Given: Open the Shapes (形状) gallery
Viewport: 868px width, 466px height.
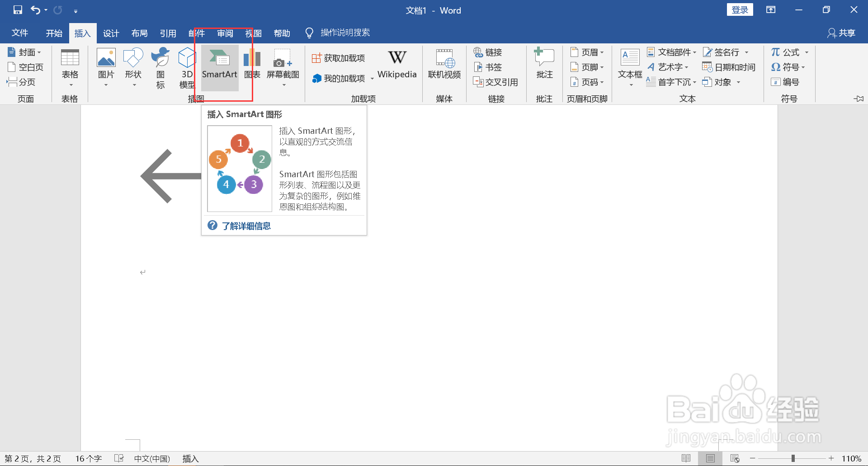Looking at the screenshot, I should tap(133, 68).
